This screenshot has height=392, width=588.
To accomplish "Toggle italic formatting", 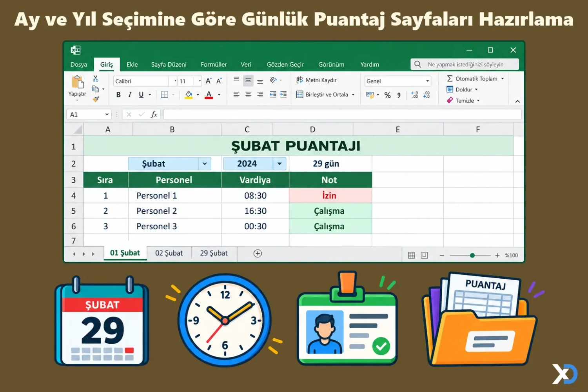I will tap(130, 94).
